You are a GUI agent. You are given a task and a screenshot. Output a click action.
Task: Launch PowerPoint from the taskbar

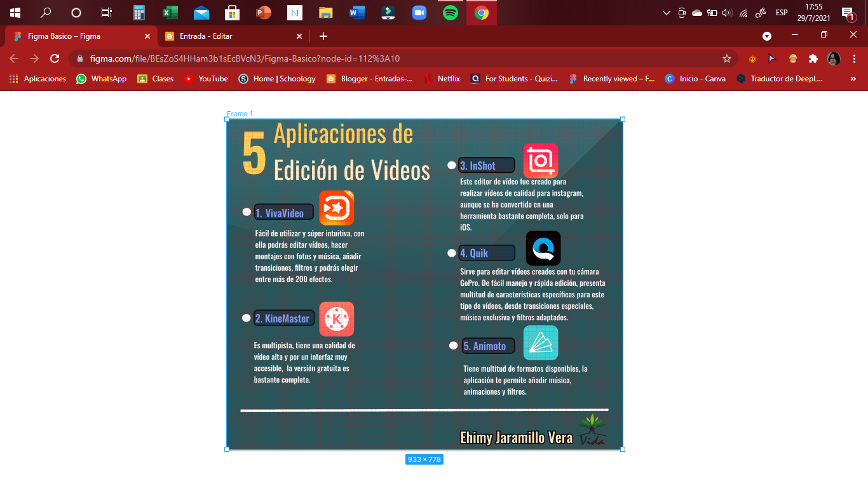pos(264,12)
